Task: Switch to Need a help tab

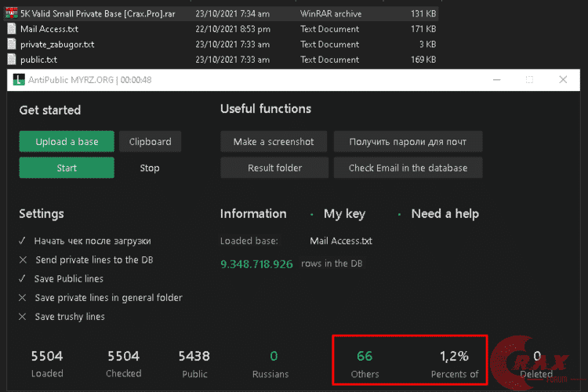Action: point(445,213)
